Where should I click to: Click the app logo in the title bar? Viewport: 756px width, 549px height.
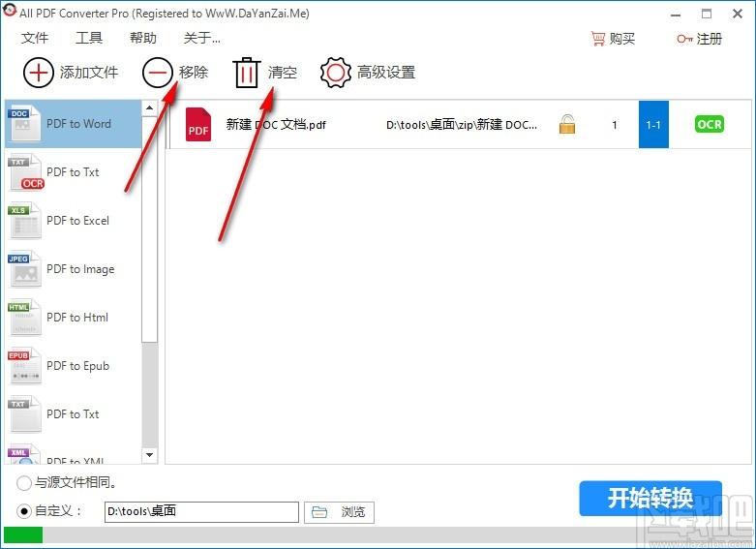9,11
